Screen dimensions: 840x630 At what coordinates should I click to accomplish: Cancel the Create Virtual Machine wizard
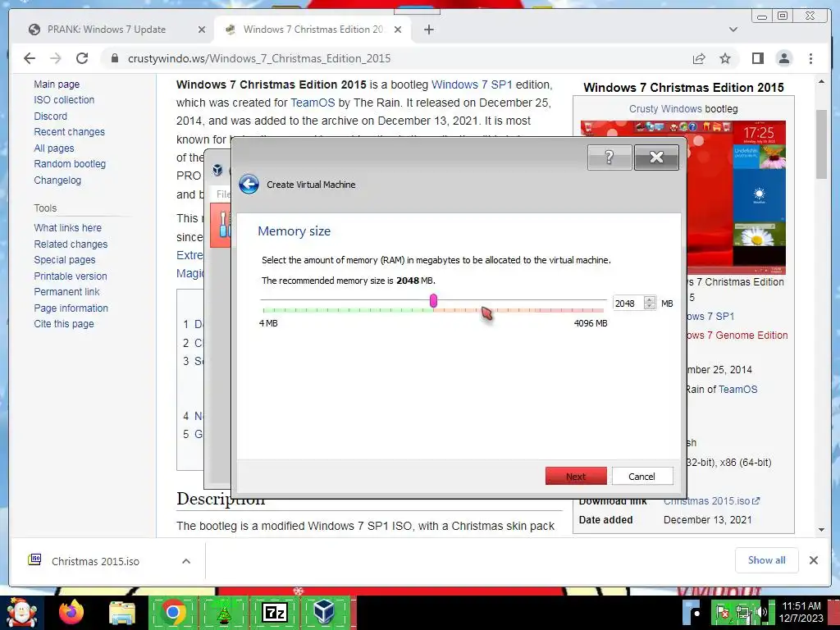pyautogui.click(x=641, y=477)
